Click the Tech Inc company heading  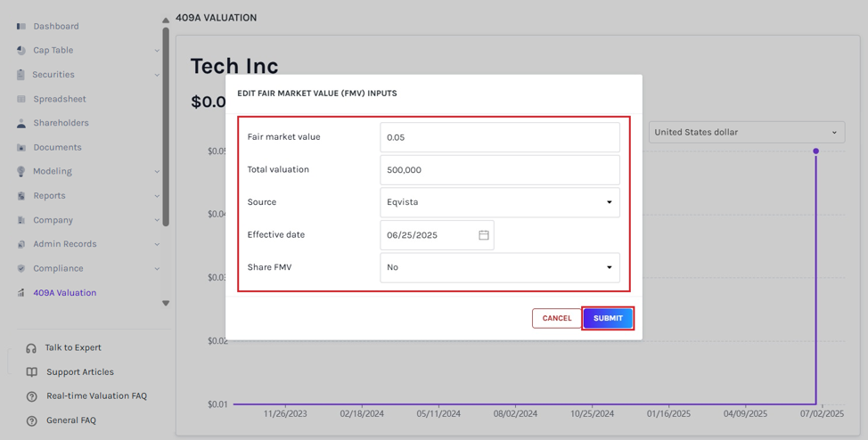[x=234, y=67]
